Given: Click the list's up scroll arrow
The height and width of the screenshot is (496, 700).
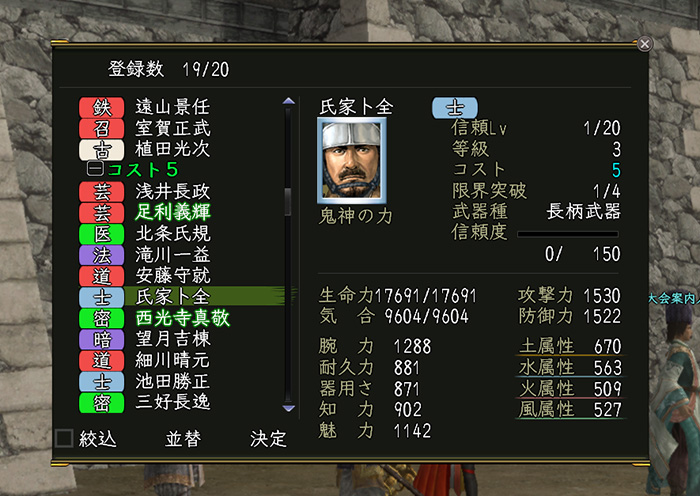Looking at the screenshot, I should coord(289,101).
